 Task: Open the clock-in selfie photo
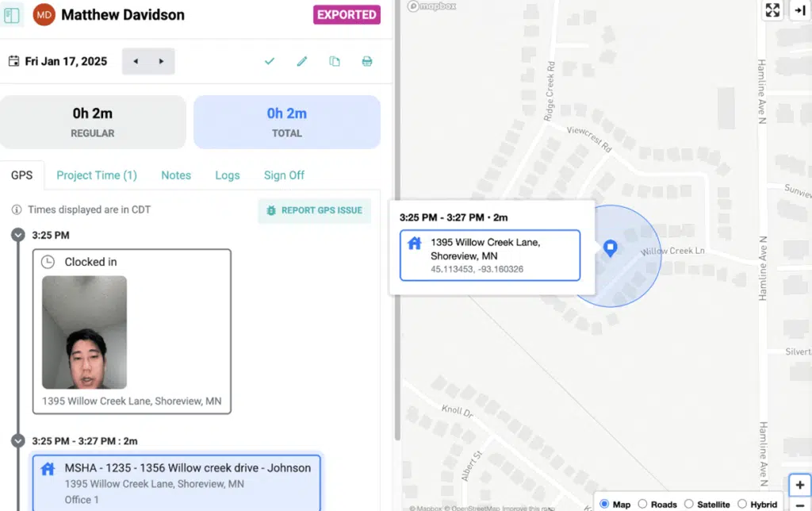(84, 332)
